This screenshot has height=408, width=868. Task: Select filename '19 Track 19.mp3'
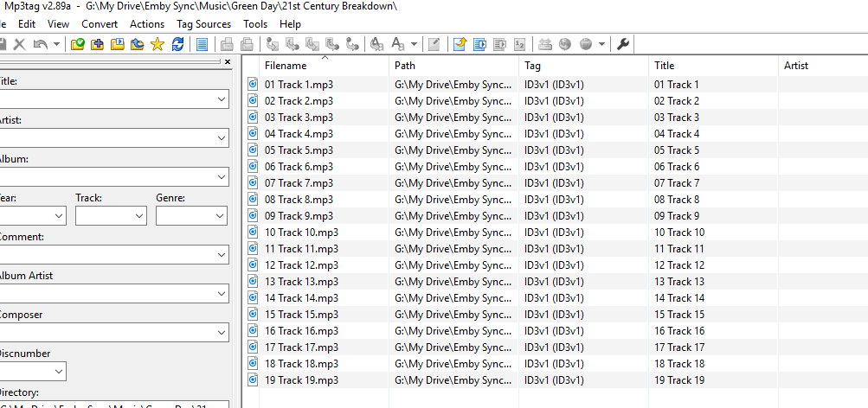coord(302,380)
